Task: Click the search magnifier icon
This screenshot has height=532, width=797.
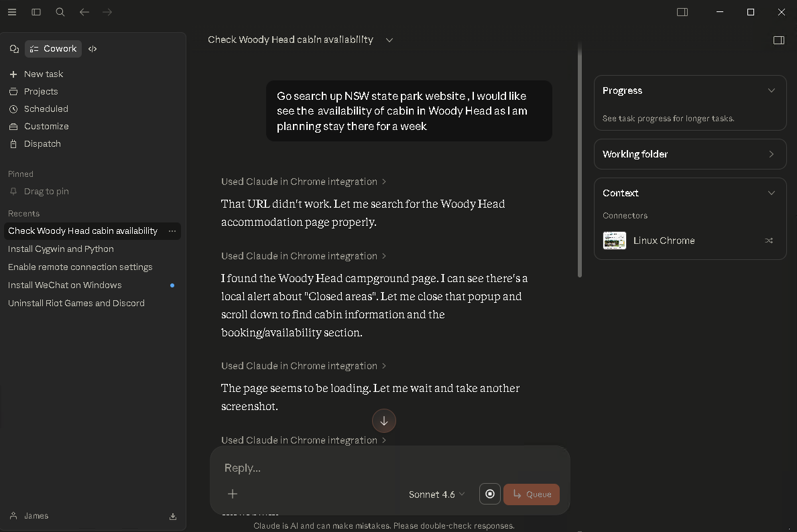Action: pyautogui.click(x=60, y=12)
